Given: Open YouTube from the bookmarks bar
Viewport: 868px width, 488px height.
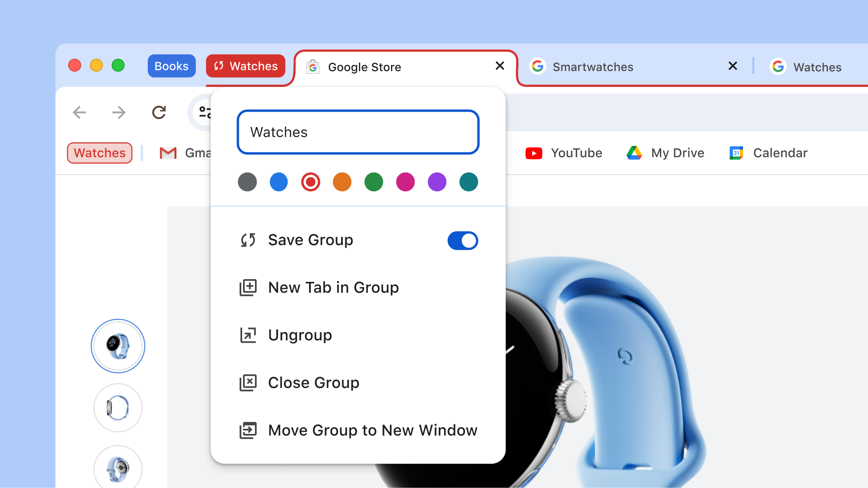Looking at the screenshot, I should pyautogui.click(x=564, y=153).
